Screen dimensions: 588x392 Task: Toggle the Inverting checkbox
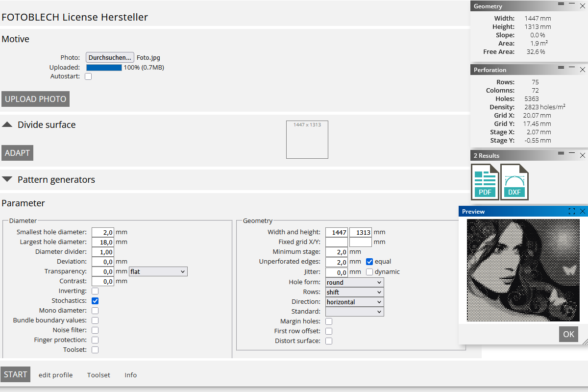tap(95, 291)
